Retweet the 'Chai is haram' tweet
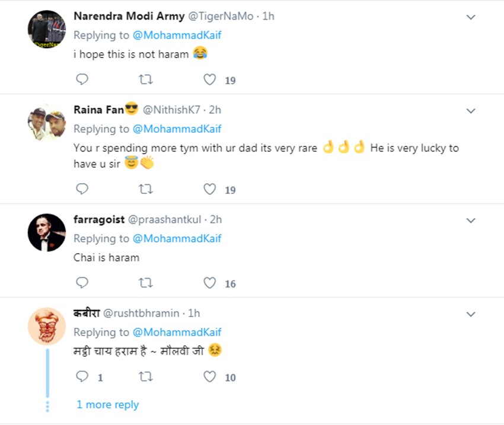Screen dimensions: 504x425 coord(145,283)
